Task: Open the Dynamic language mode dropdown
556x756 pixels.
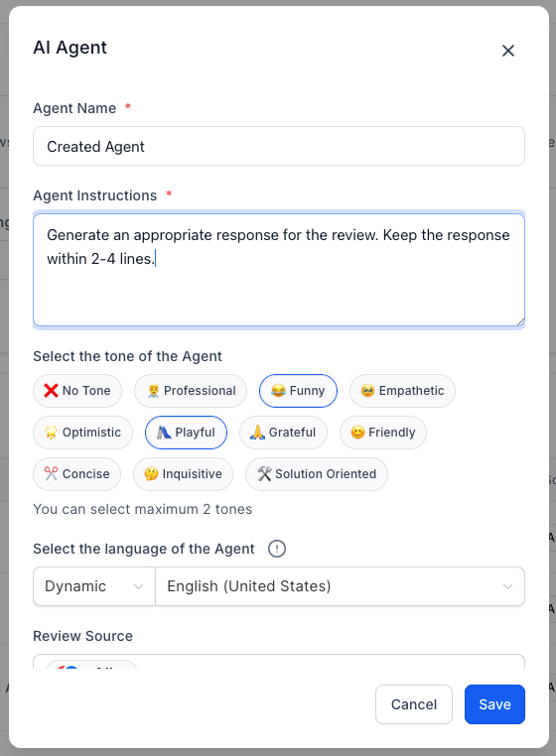Action: tap(94, 586)
